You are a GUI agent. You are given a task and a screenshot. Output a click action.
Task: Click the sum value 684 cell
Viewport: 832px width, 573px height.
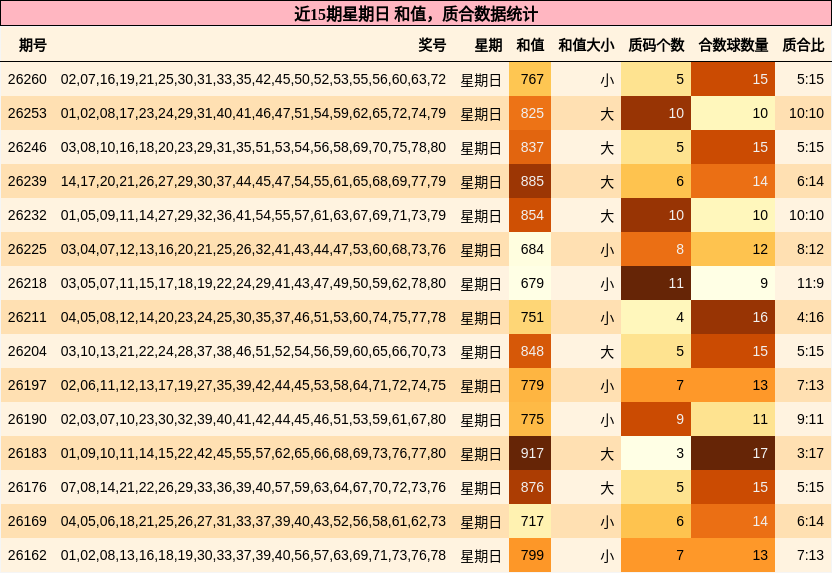click(x=530, y=249)
